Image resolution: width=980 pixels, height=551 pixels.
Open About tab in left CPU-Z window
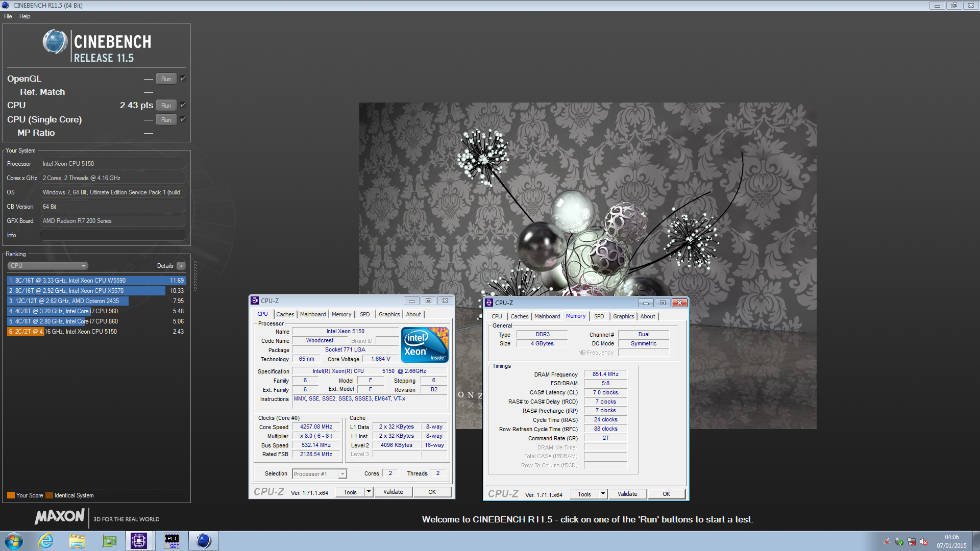tap(413, 314)
